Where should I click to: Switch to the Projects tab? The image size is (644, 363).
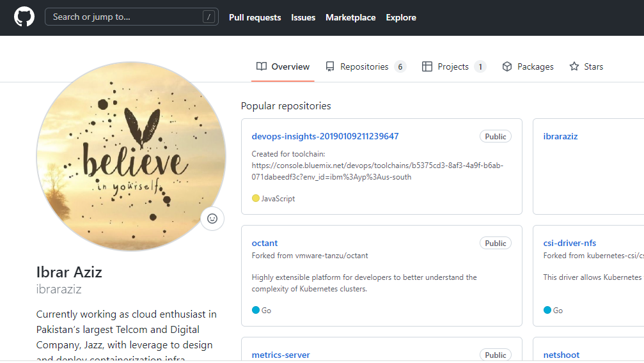[x=454, y=66]
